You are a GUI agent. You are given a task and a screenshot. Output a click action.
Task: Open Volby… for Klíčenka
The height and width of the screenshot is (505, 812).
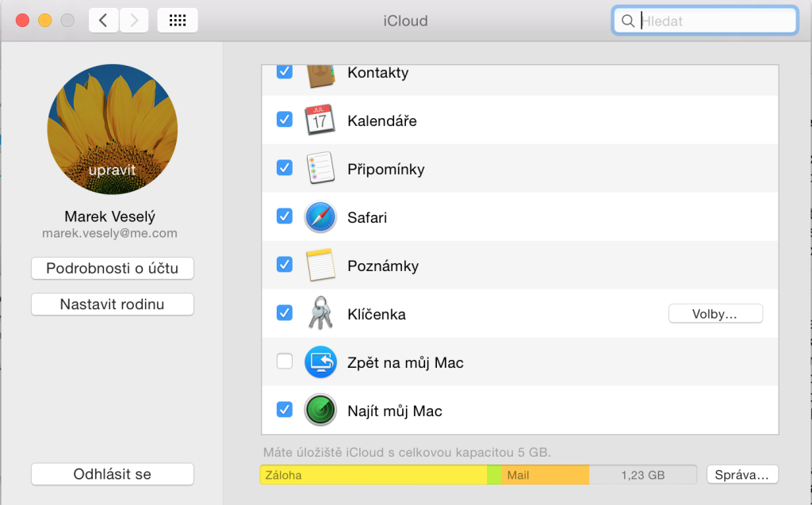click(715, 314)
